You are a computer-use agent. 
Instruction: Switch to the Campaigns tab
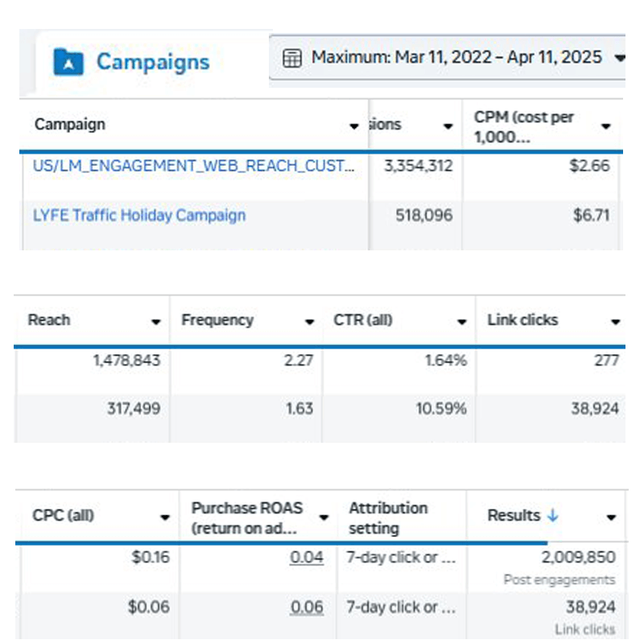point(151,62)
